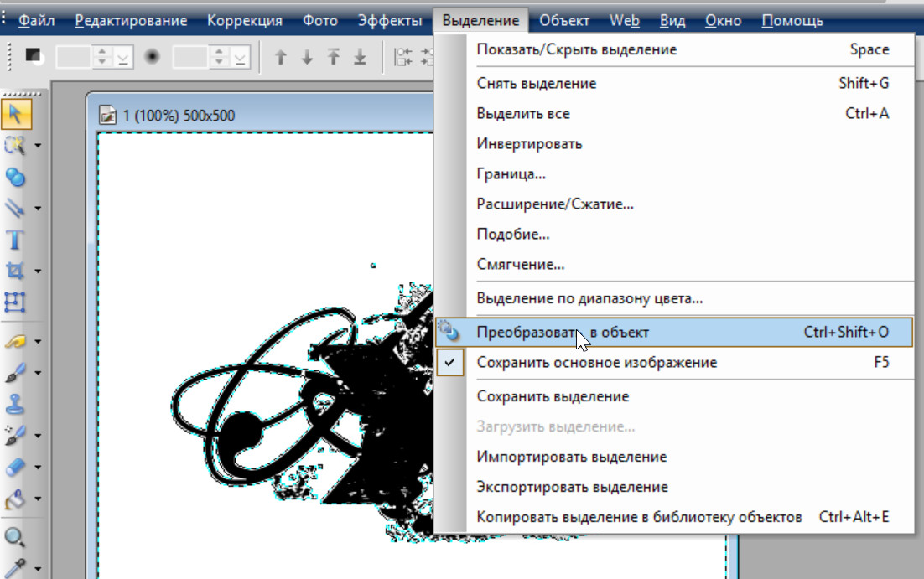Toggle 'Сохранить основное изображение' checkmark
Image resolution: width=924 pixels, height=579 pixels.
[x=449, y=362]
